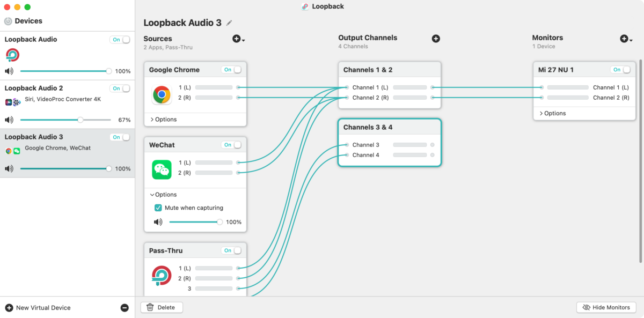Click the Pass-Thru channel "3" label

tap(189, 289)
